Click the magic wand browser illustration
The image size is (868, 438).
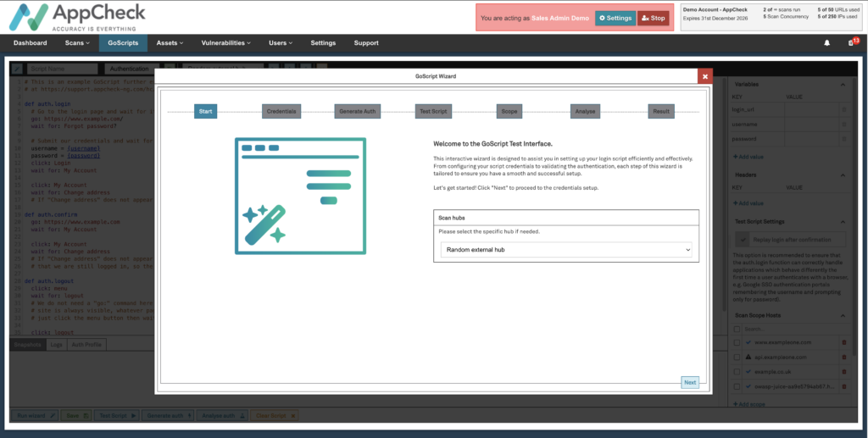click(x=300, y=196)
